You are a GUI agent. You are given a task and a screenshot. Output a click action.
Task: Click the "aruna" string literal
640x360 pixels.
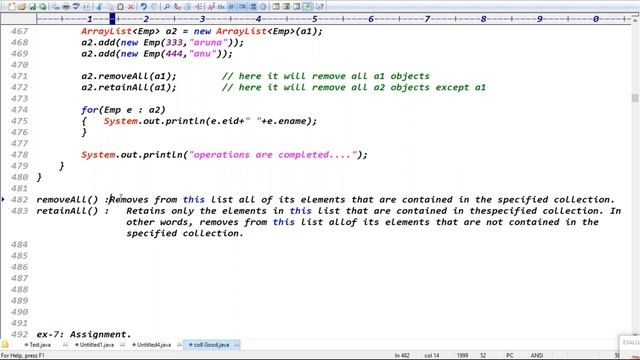[208, 42]
